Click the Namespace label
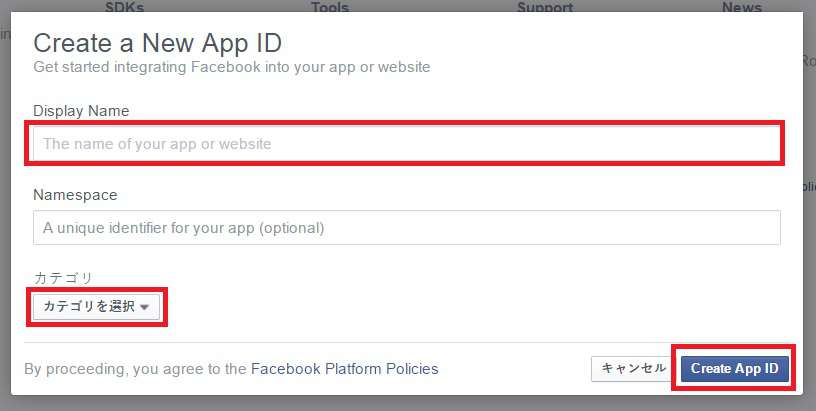816x411 pixels. [x=75, y=195]
